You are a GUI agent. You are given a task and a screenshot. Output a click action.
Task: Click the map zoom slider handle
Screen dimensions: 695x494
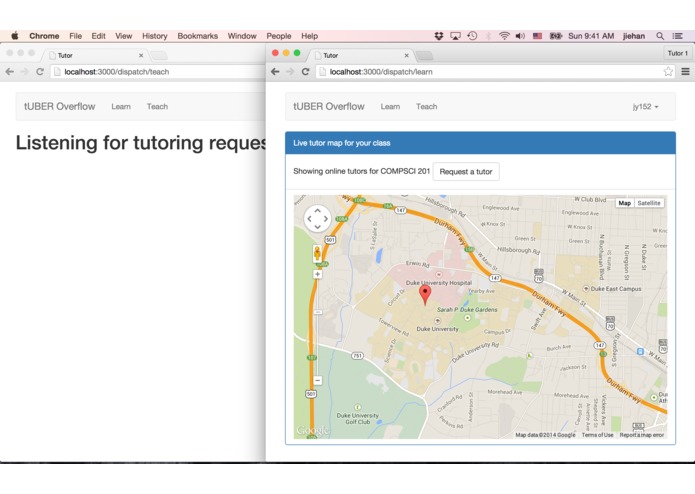pyautogui.click(x=318, y=312)
